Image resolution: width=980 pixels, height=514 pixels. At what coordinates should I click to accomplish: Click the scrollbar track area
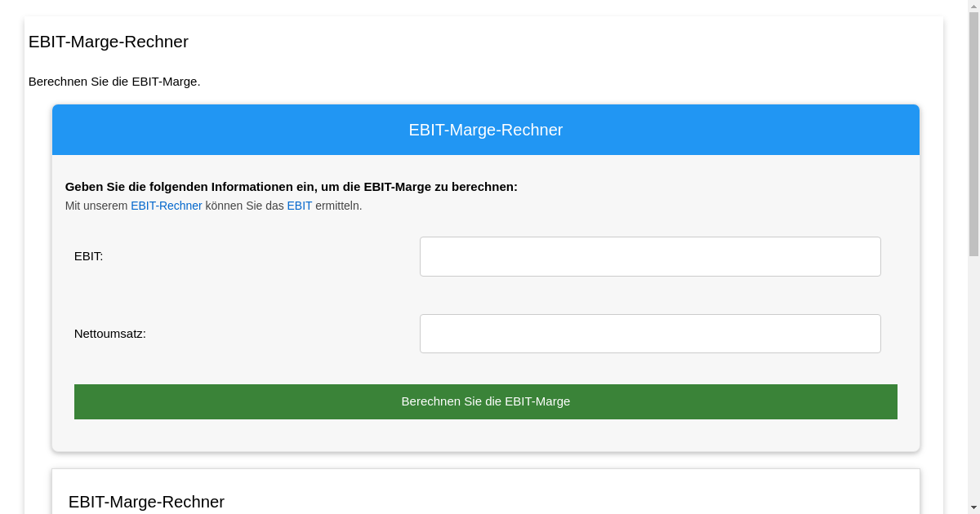(974, 367)
